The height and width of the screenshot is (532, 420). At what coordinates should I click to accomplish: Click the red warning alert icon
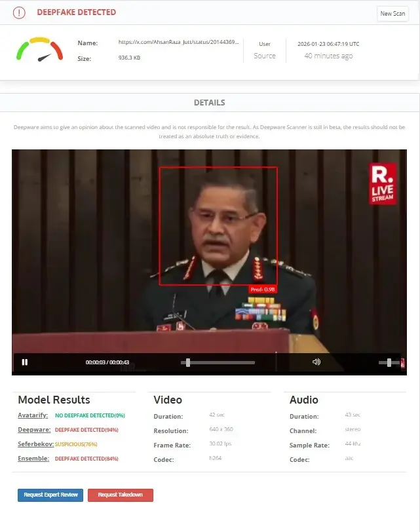coord(20,12)
